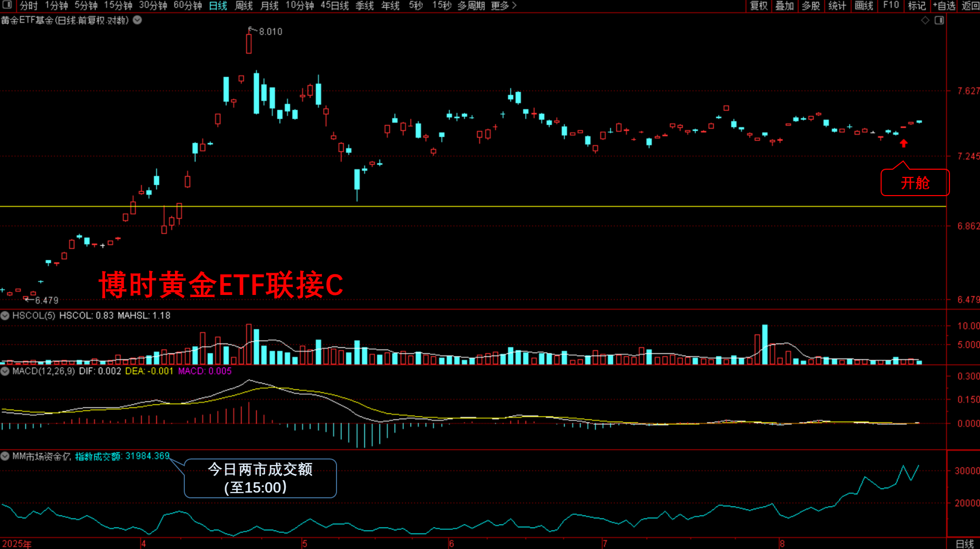Click the 返回 back button

[971, 6]
